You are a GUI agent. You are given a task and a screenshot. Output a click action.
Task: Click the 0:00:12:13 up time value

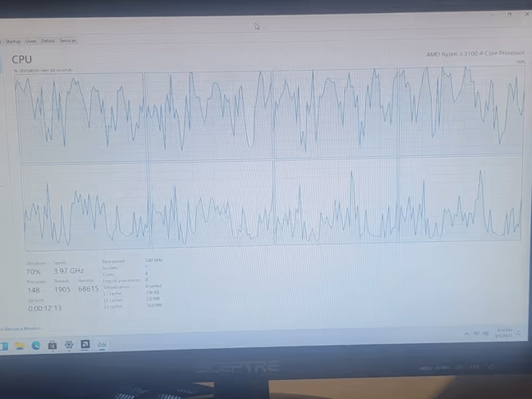(45, 308)
